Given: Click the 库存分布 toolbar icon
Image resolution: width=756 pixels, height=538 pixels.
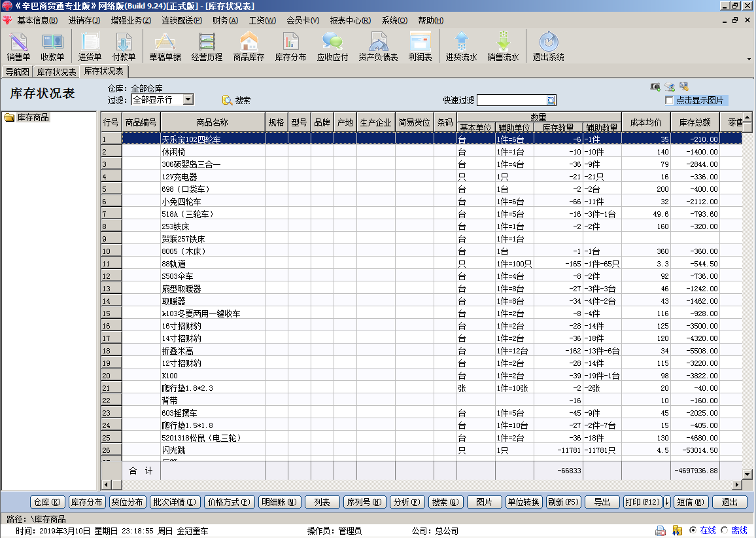Looking at the screenshot, I should pos(290,46).
